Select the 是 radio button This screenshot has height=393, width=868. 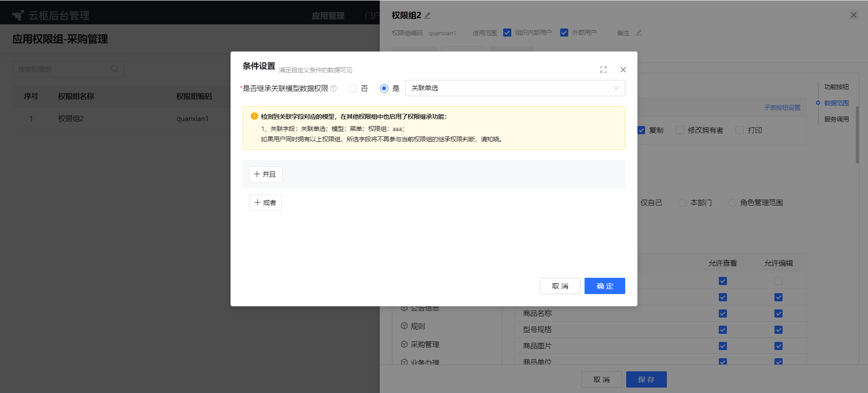coord(384,89)
